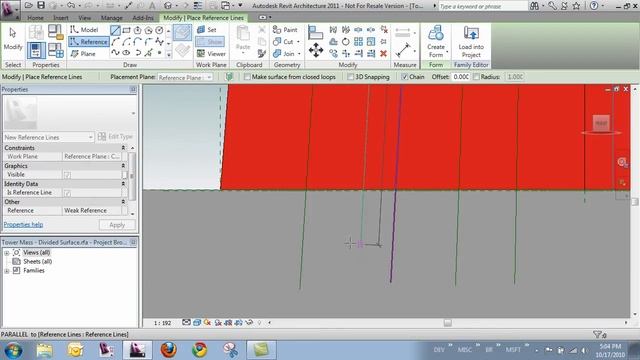The width and height of the screenshot is (640, 360).
Task: Click the Edit Type button
Action: [x=116, y=137]
